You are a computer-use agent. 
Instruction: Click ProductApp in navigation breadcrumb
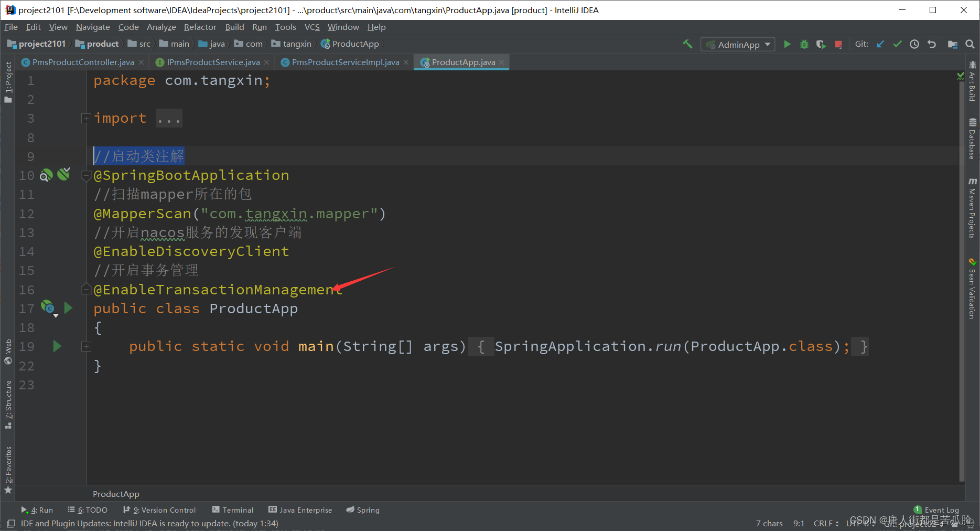click(x=350, y=44)
